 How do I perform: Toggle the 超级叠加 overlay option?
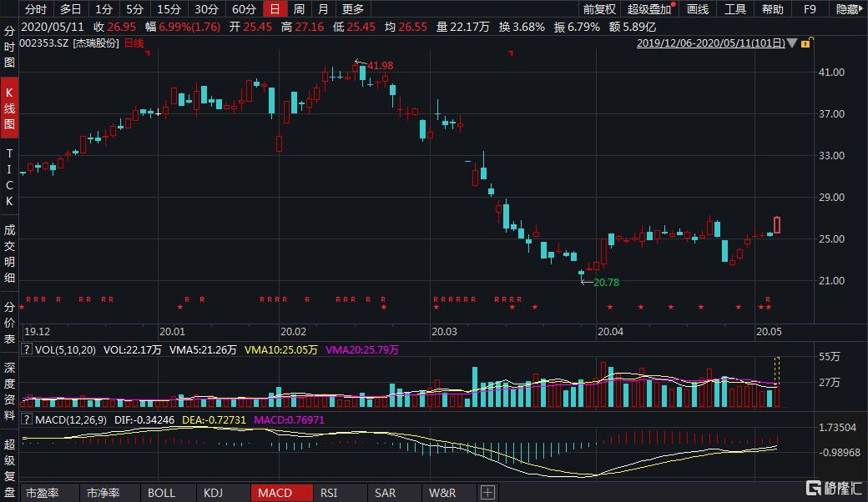(648, 9)
